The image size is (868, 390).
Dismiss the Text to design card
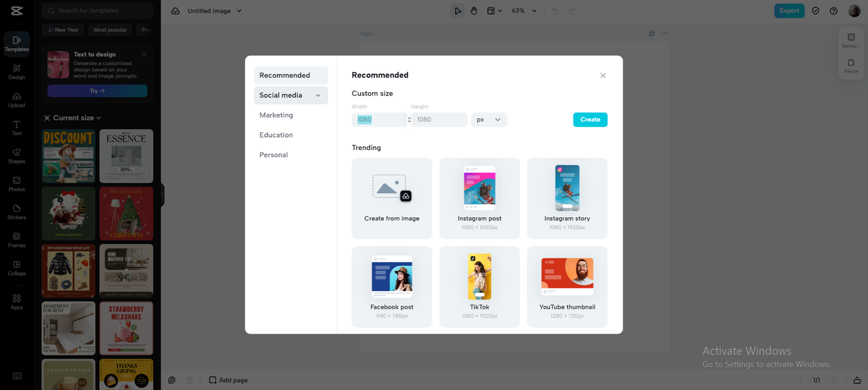point(144,54)
